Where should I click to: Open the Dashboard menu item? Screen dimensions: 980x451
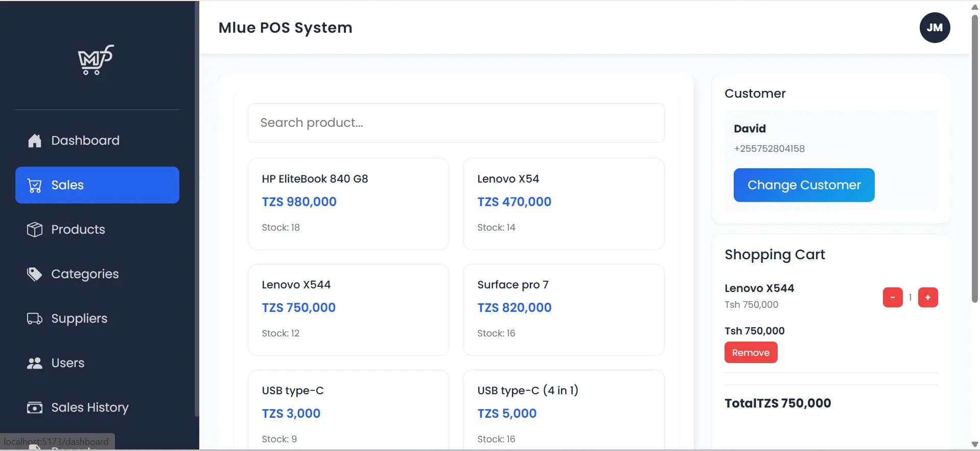point(97,141)
